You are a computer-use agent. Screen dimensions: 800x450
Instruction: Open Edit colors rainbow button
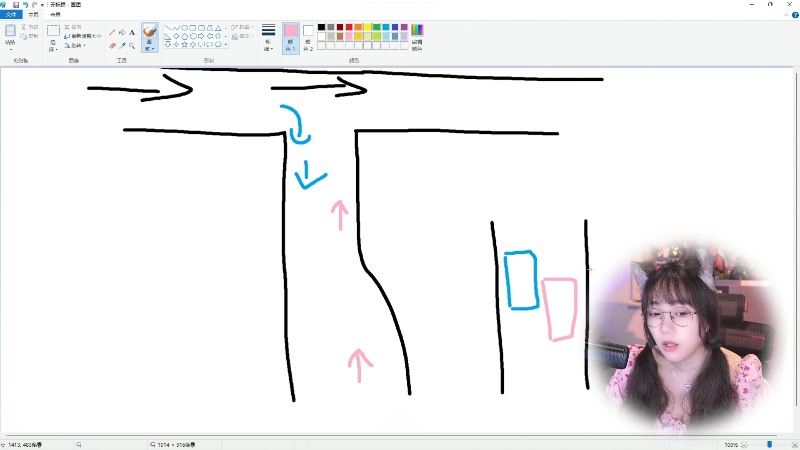tap(417, 38)
